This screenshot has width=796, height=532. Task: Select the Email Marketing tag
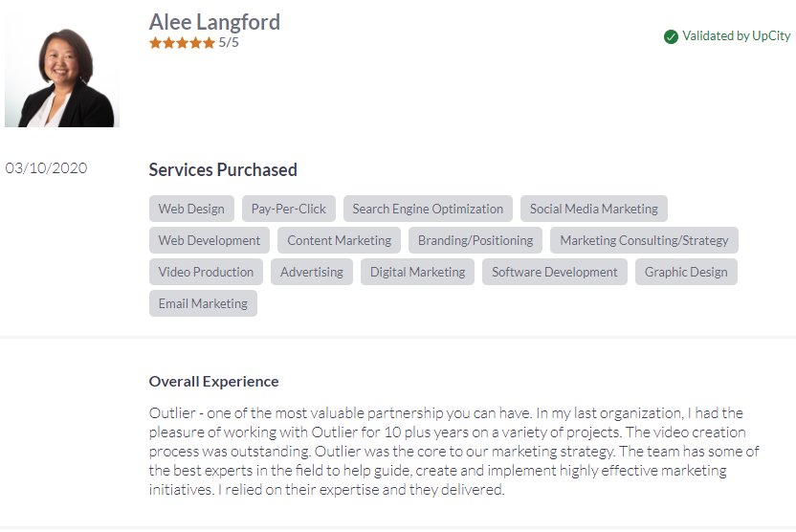coord(203,303)
